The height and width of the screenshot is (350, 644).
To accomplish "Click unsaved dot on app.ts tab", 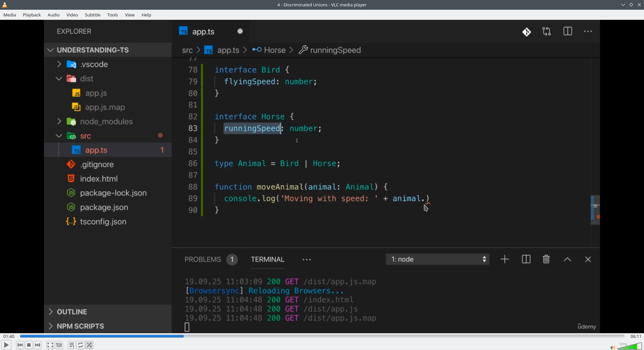I will click(x=240, y=31).
